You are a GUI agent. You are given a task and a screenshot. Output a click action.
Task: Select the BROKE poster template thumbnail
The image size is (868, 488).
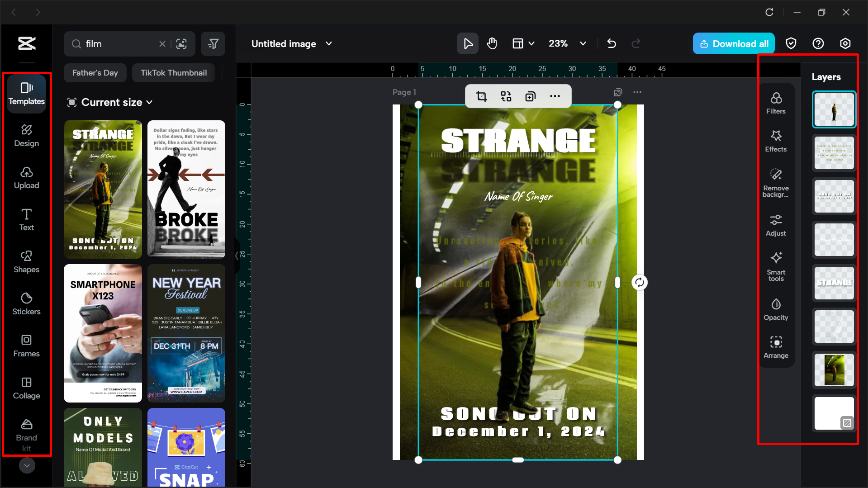click(x=186, y=189)
